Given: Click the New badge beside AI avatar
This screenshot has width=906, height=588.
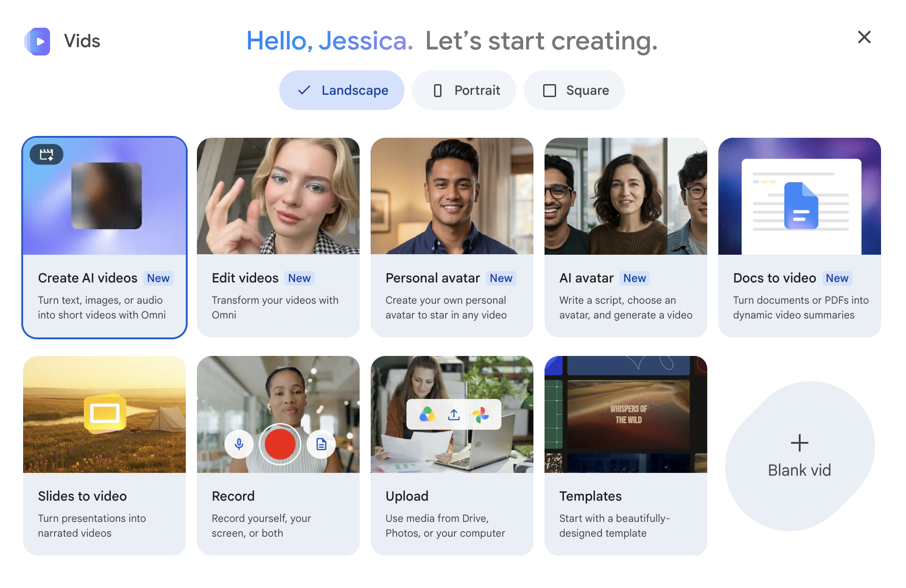Looking at the screenshot, I should point(635,278).
